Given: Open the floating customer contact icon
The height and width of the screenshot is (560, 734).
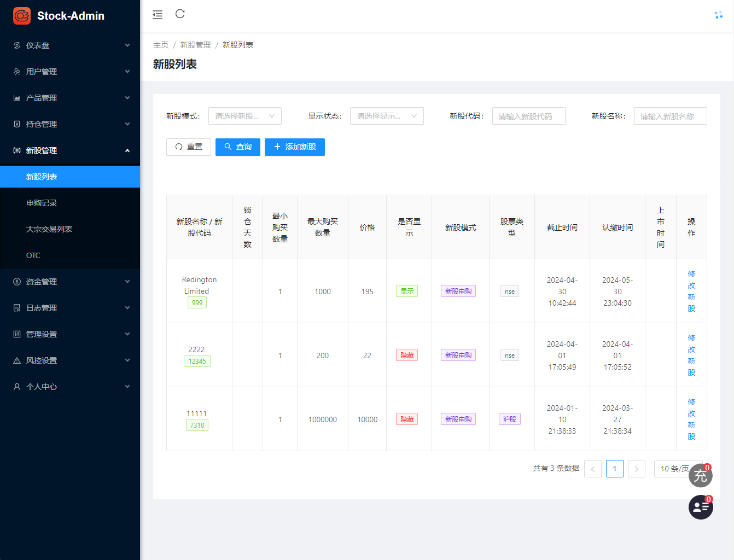Looking at the screenshot, I should 701,507.
